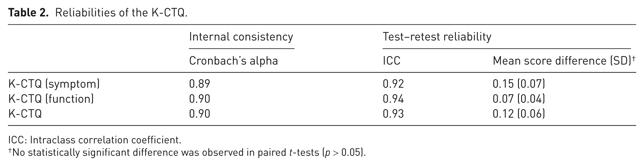
Task: Click ICC value 0.94
Action: 393,99
